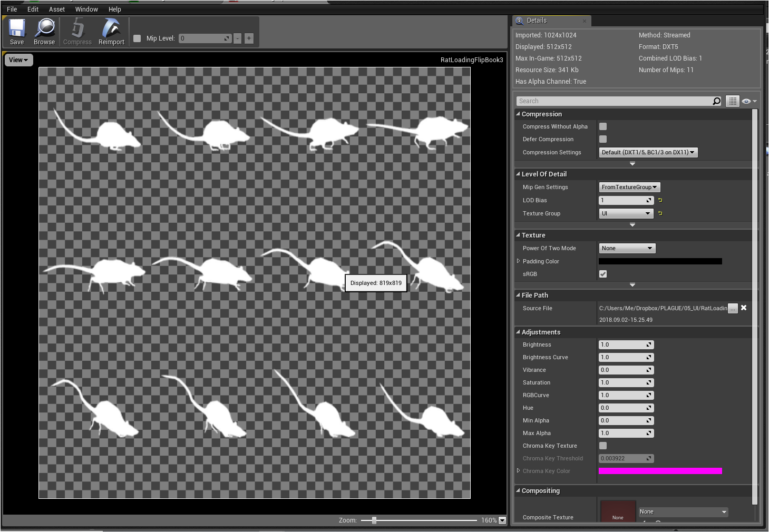
Task: Open the Asset menu
Action: [57, 9]
